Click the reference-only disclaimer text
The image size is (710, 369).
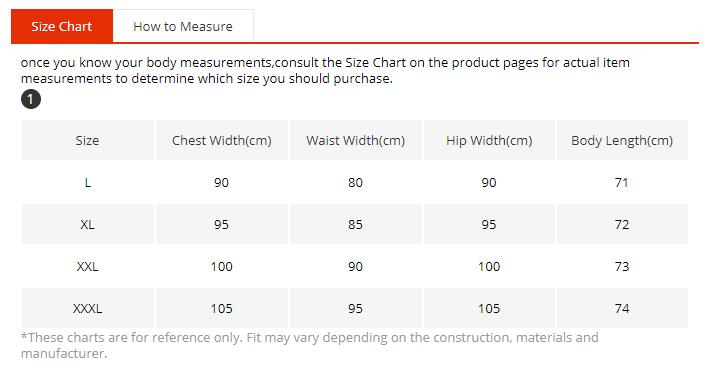pos(310,345)
